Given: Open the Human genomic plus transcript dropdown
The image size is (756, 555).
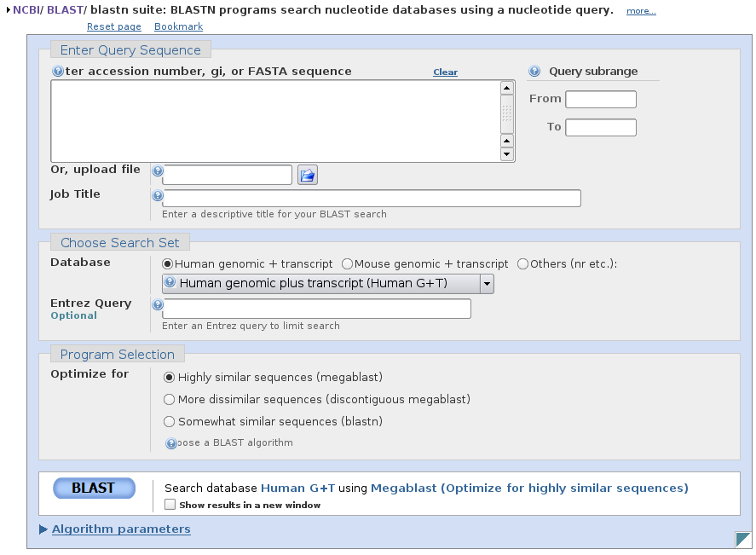Looking at the screenshot, I should (x=487, y=284).
